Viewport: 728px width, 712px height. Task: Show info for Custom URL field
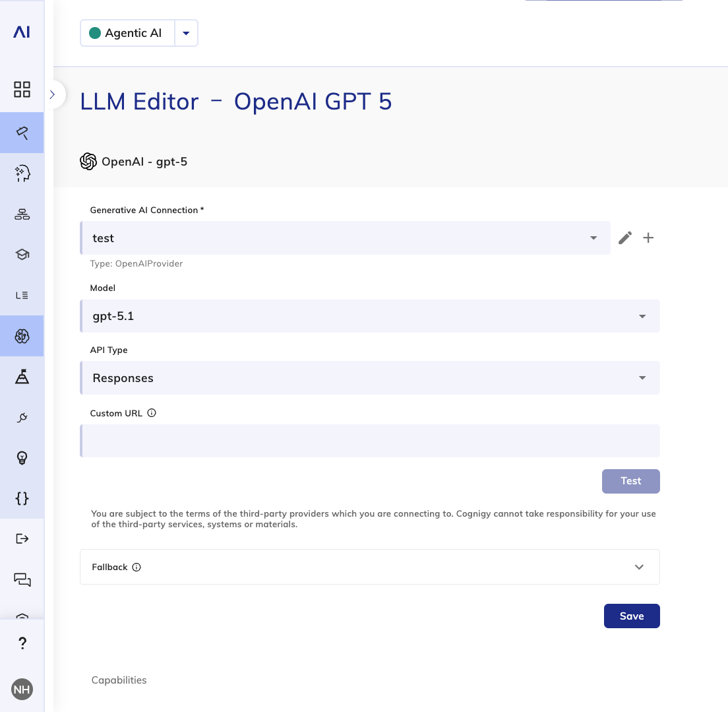click(x=152, y=412)
